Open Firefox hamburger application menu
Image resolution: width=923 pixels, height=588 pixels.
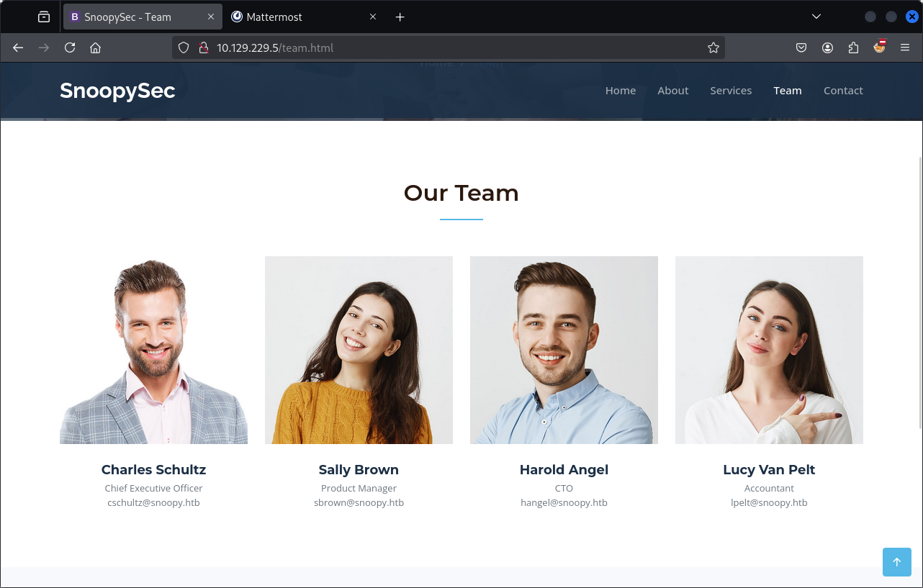[905, 48]
